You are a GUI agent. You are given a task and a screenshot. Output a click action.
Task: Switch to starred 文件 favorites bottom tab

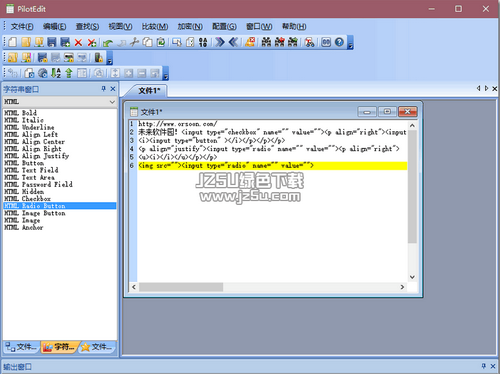98,347
